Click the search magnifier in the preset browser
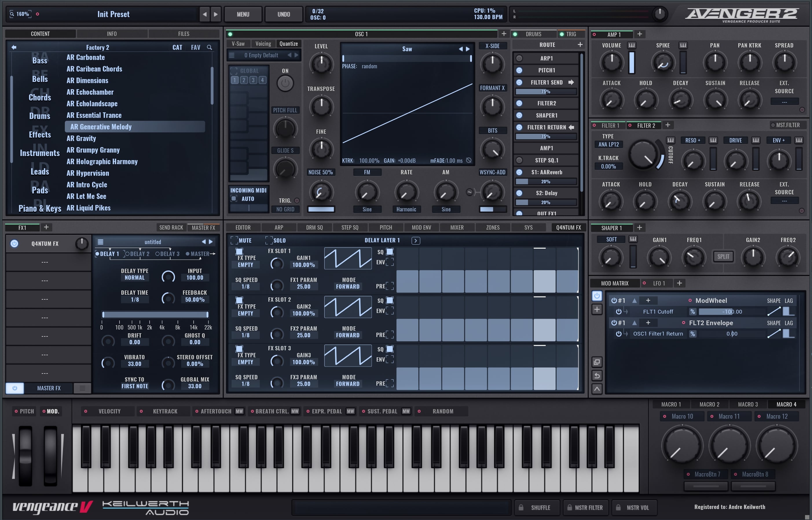 click(209, 47)
